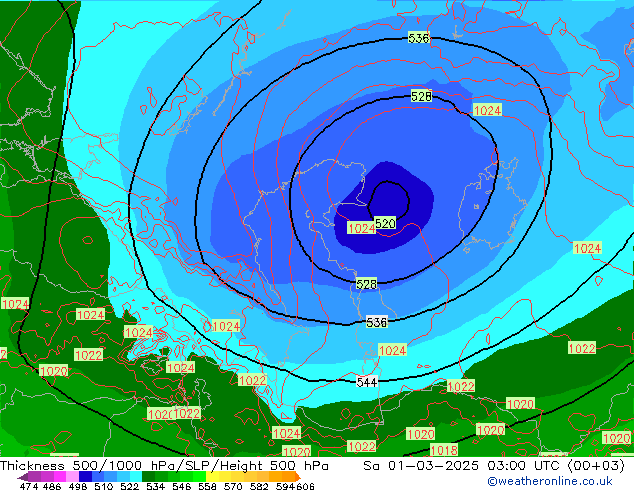Select the upper 536 contour label
This screenshot has height=490, width=634.
coord(418,38)
